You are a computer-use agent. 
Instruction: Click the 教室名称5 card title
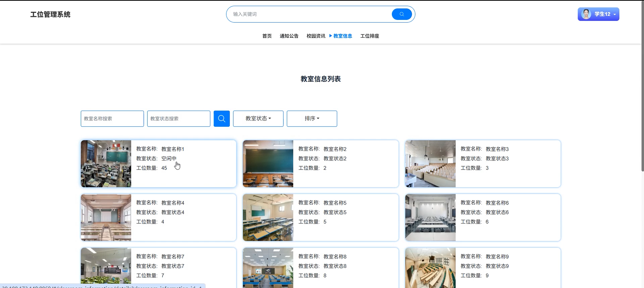click(x=335, y=203)
